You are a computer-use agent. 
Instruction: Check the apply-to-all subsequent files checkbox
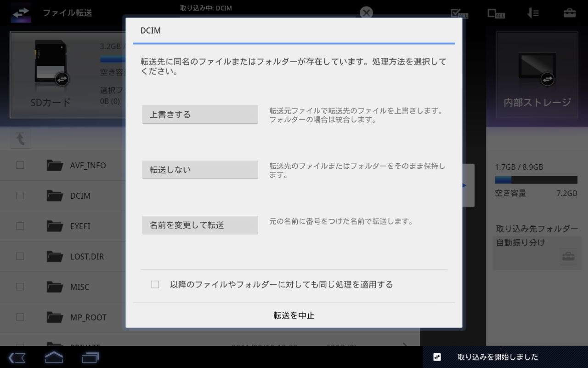[x=155, y=285]
